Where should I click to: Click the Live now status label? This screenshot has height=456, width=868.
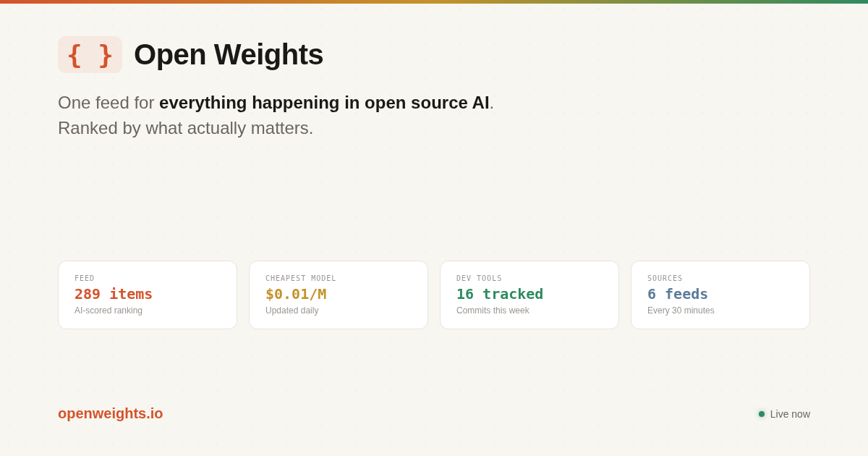pyautogui.click(x=790, y=414)
